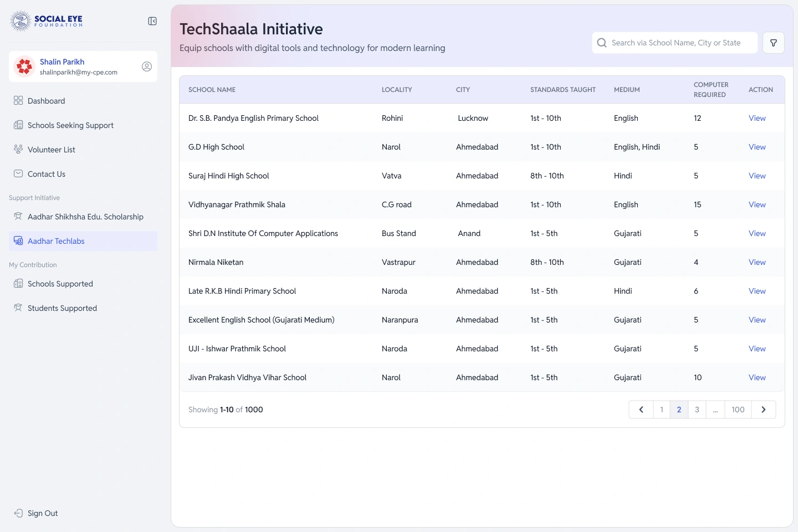
Task: Collapse the sidebar with the panel icon
Action: [152, 21]
